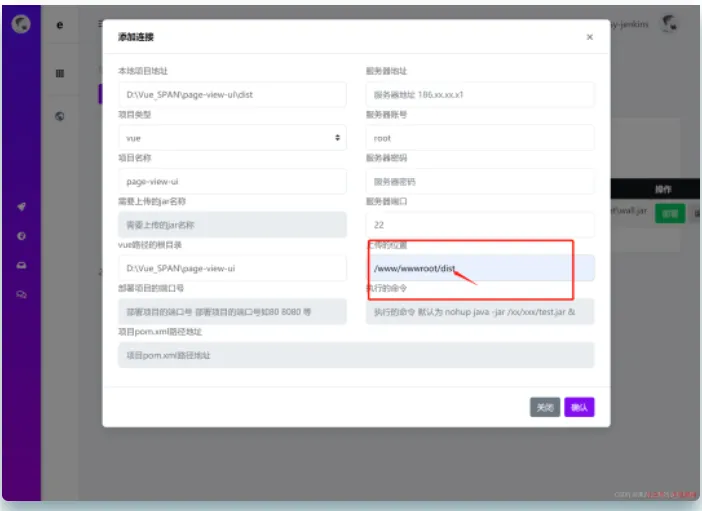Click the purple 确认 button
Viewport: 702px width, 511px height.
pos(579,407)
